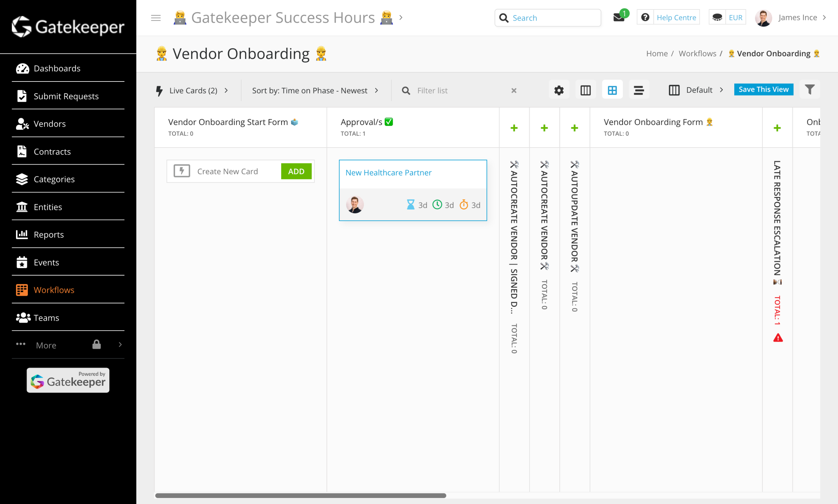The image size is (838, 504).
Task: Open Vendors in the sidebar
Action: point(50,124)
